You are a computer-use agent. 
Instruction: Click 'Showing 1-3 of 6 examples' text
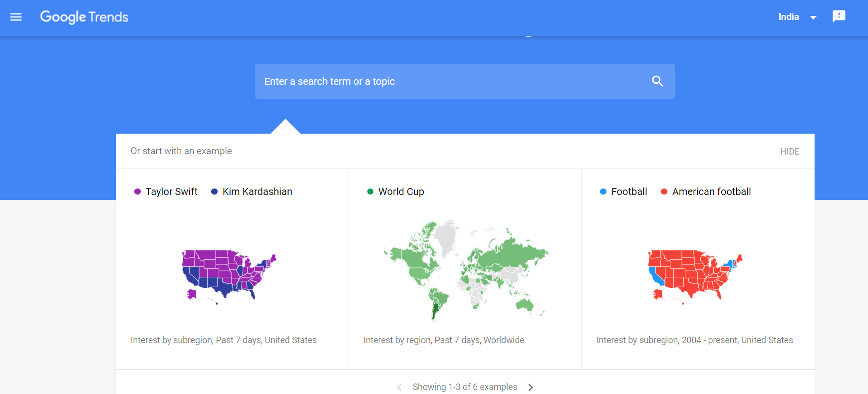tap(465, 387)
